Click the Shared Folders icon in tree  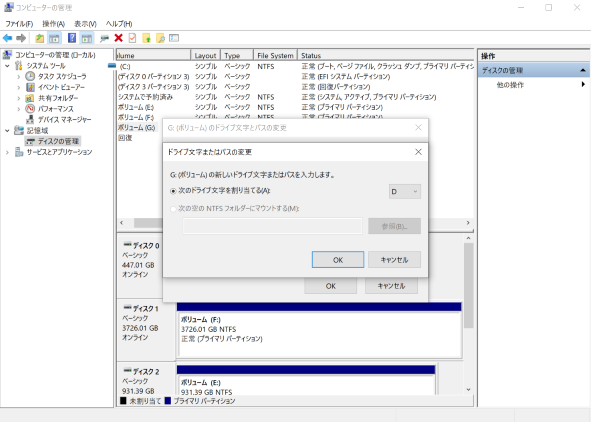point(30,98)
